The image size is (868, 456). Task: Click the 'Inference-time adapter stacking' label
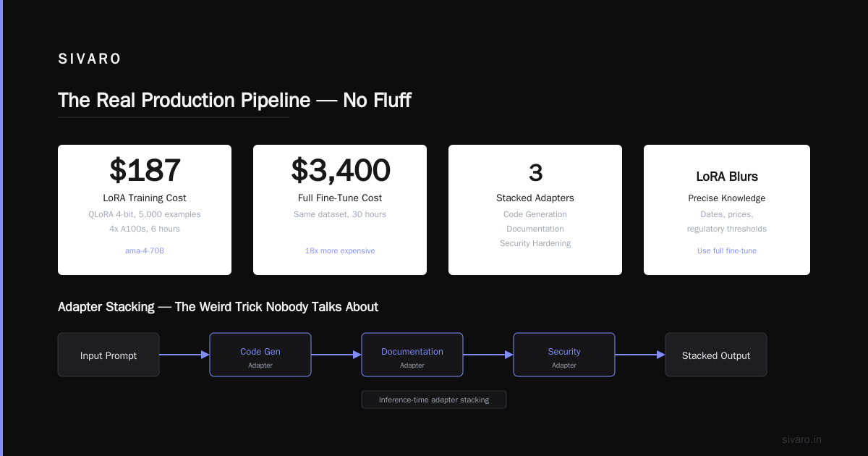point(434,400)
